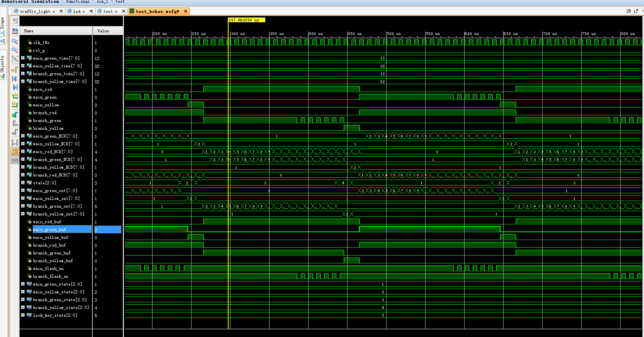This screenshot has height=337, width=644.
Task: Select the branch_green signal row
Action: click(x=47, y=120)
